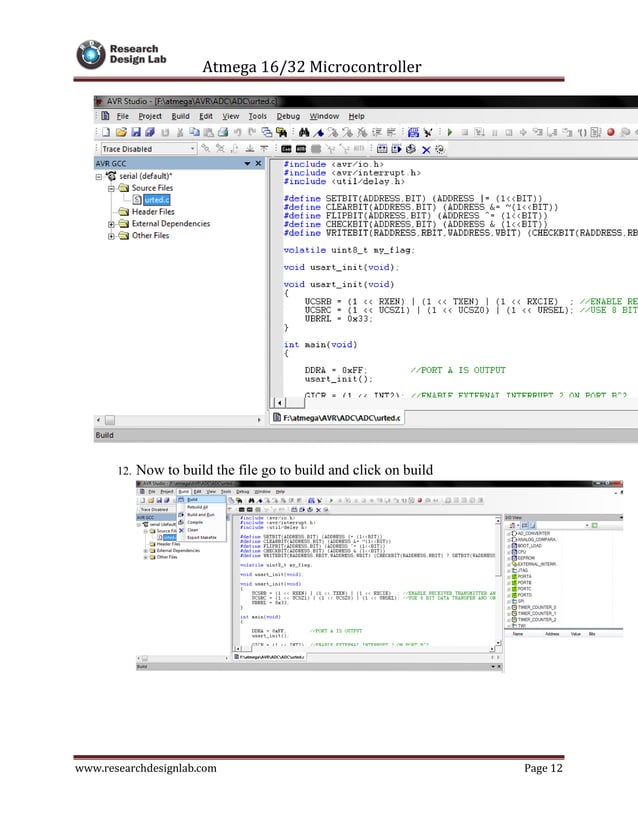Close the AVR GCC panel in larger screenshot
The height and width of the screenshot is (826, 638).
(x=258, y=163)
